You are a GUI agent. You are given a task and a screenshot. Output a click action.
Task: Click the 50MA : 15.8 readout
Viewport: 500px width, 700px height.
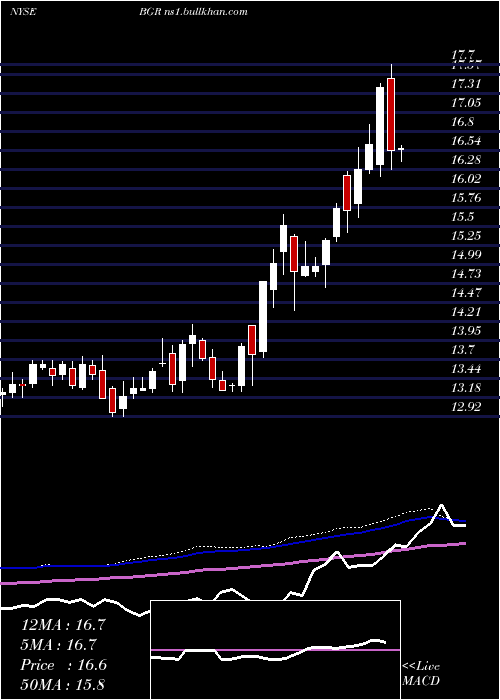coord(63,684)
